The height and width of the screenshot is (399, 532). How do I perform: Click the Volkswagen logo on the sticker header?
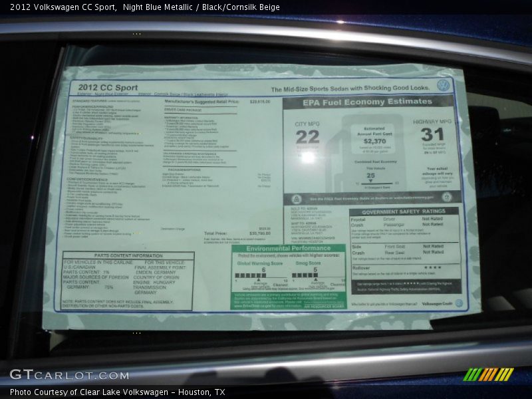[x=443, y=86]
